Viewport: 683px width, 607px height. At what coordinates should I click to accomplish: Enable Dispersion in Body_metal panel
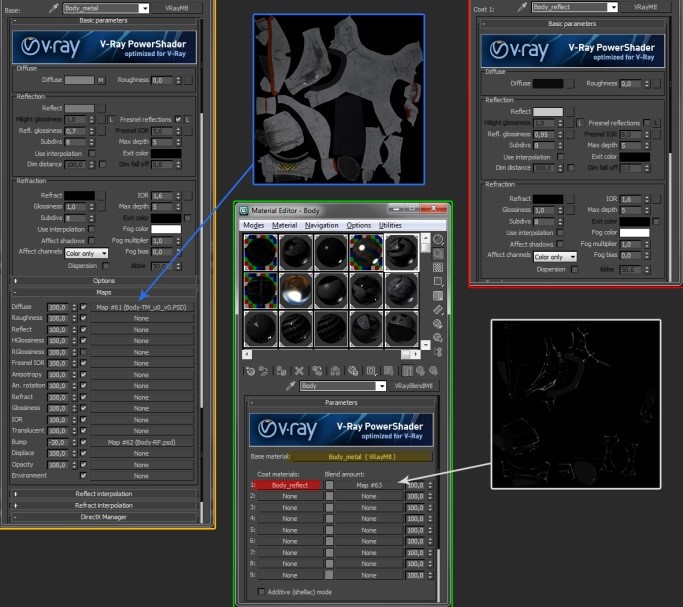click(x=105, y=266)
